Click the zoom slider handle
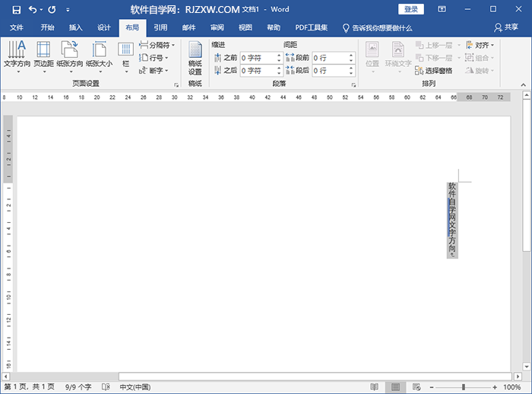532x394 pixels. click(x=463, y=387)
